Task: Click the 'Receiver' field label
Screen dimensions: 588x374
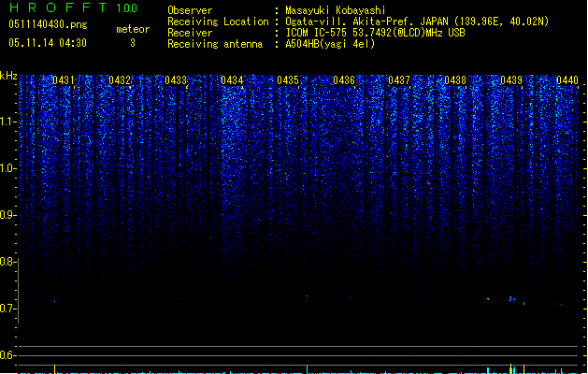Action: coord(190,33)
